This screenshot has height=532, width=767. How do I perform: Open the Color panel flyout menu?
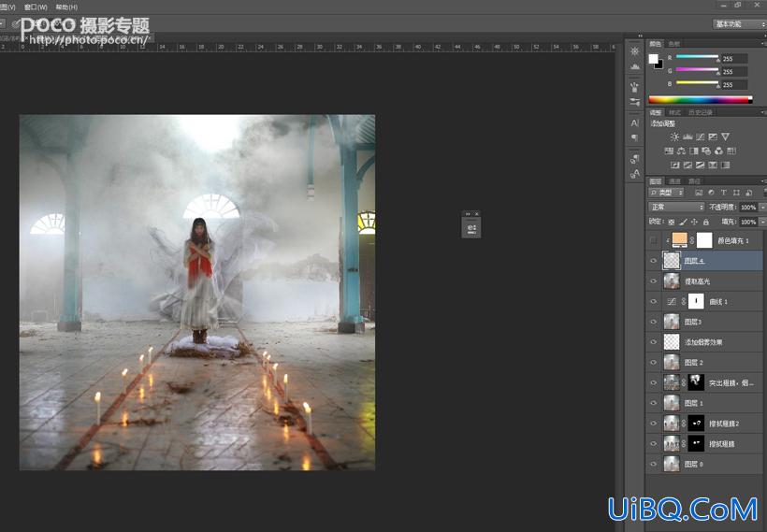[763, 44]
